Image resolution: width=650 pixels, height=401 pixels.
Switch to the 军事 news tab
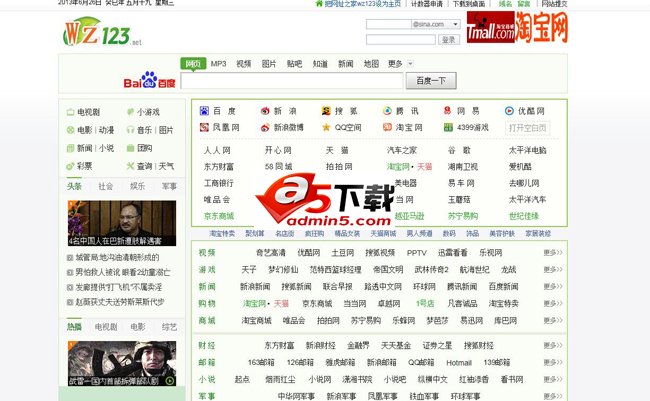(169, 186)
